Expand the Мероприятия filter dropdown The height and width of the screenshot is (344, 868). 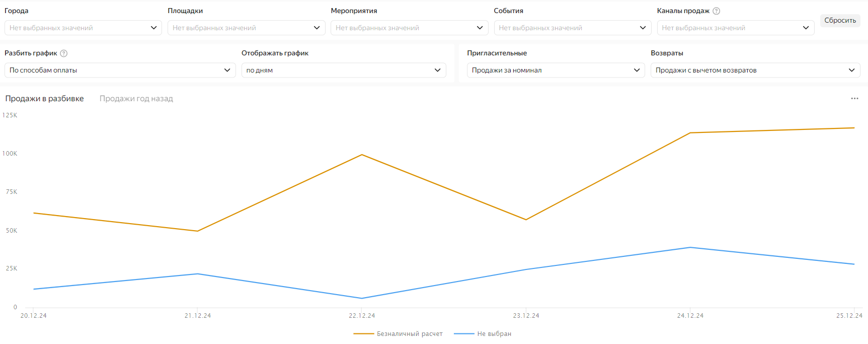(x=409, y=28)
